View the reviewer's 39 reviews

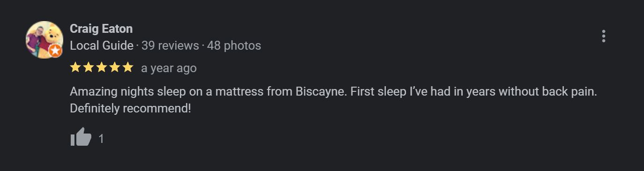pos(170,45)
